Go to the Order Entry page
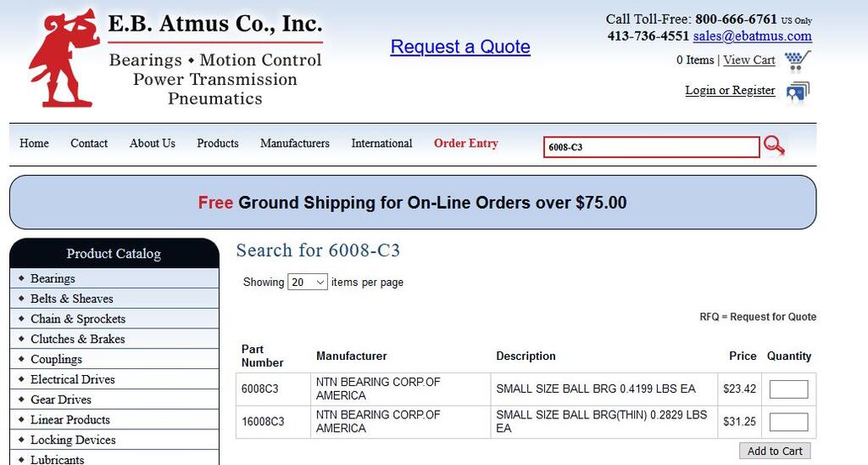Viewport: 868px width, 465px height. pos(466,143)
